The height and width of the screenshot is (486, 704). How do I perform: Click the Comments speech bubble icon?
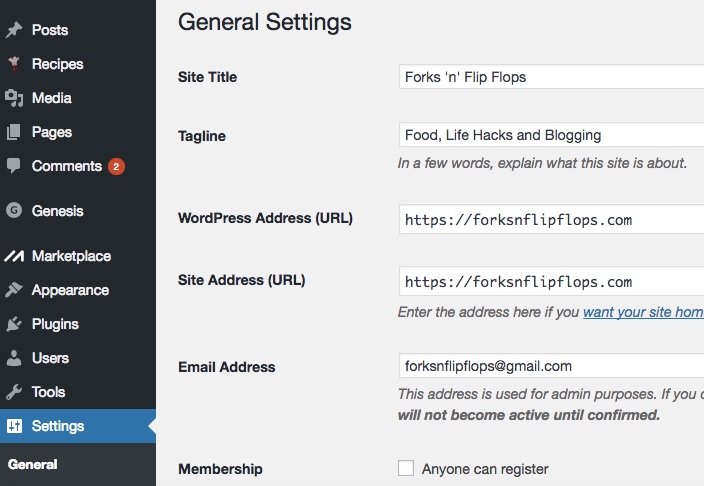(x=14, y=166)
